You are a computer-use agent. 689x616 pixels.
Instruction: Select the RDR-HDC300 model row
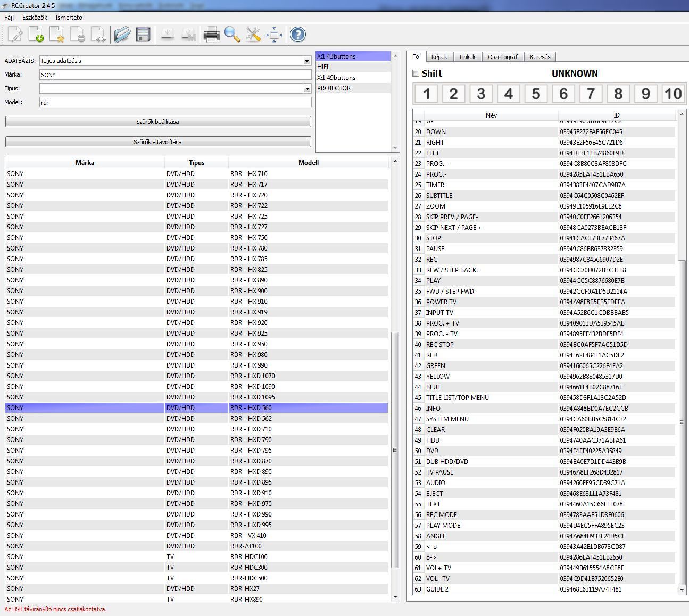click(x=197, y=568)
